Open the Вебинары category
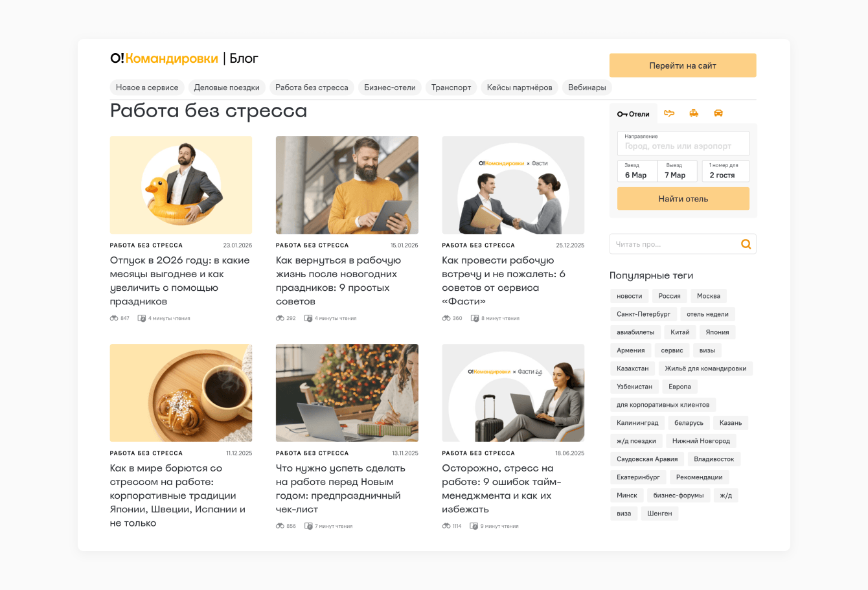Screen dimensions: 868x590 tap(587, 87)
